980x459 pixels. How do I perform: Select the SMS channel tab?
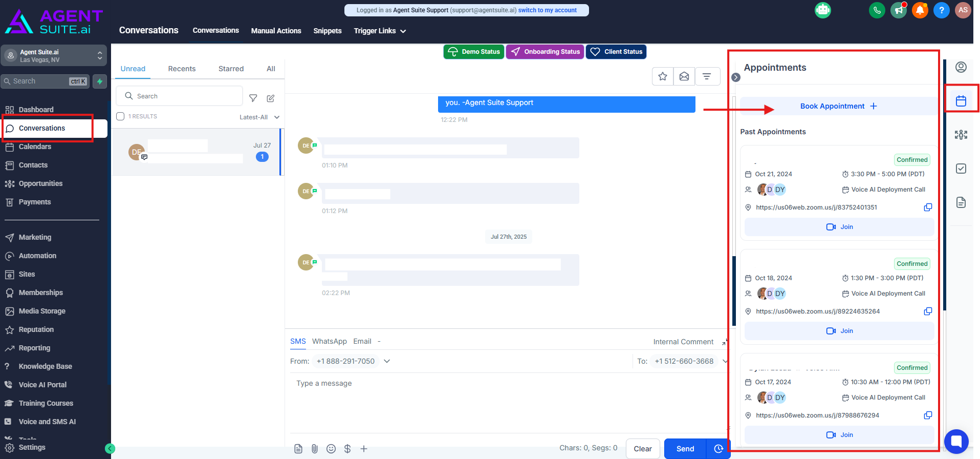[298, 341]
